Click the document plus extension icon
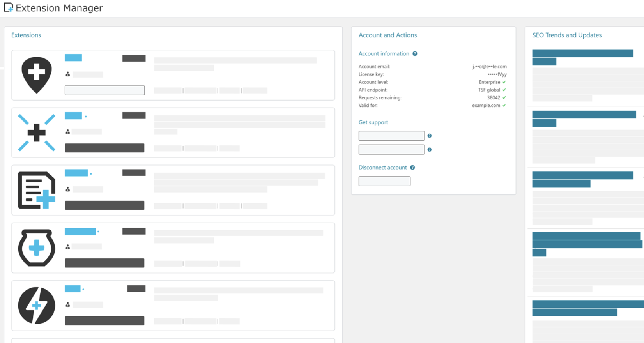The width and height of the screenshot is (644, 343). 37,190
